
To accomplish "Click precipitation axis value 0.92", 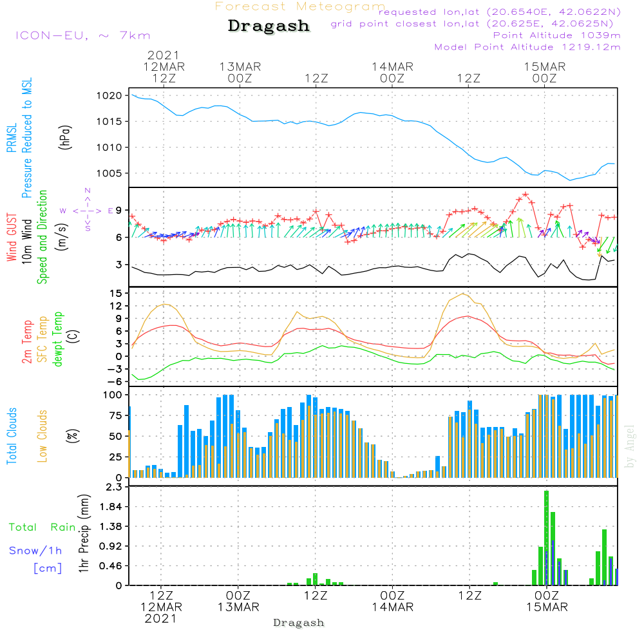I will pyautogui.click(x=111, y=546).
